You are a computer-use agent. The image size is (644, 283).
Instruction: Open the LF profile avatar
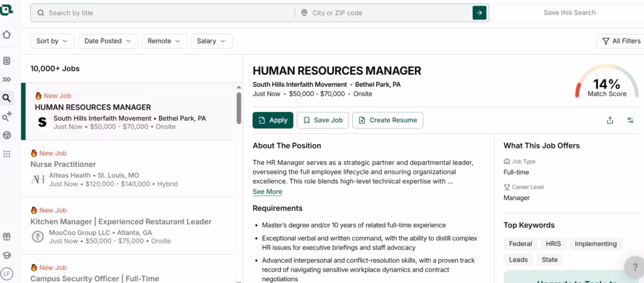6,273
